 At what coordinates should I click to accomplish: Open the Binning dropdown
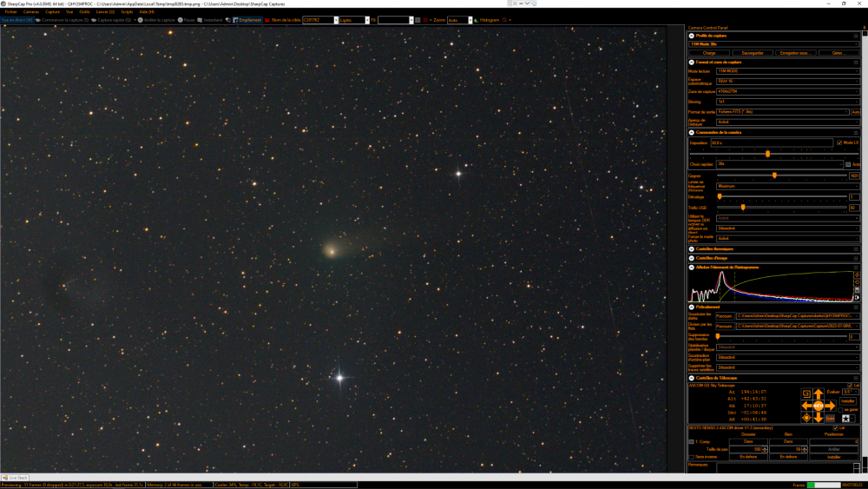click(x=788, y=102)
